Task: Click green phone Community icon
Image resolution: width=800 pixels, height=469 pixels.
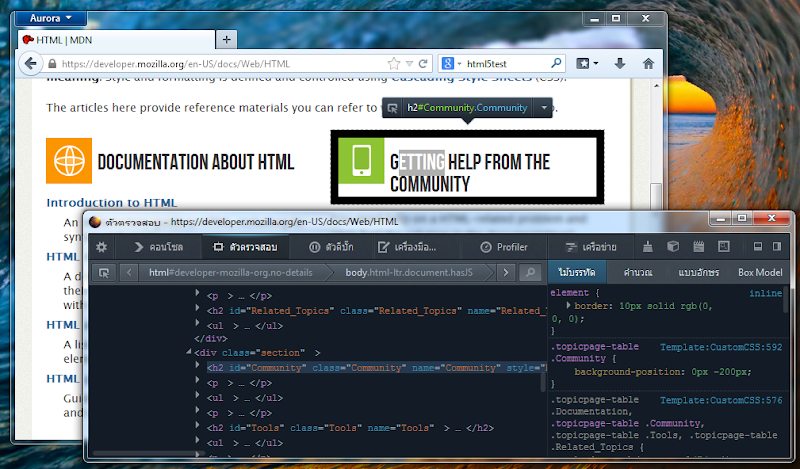Action: click(x=361, y=161)
